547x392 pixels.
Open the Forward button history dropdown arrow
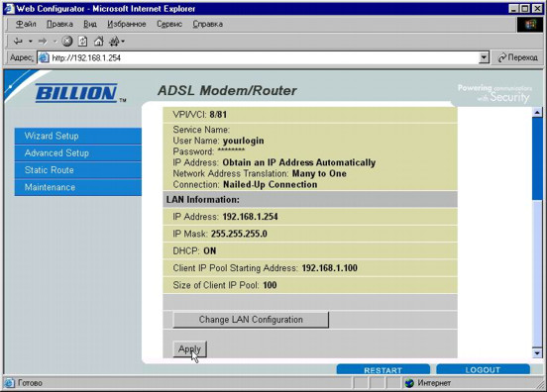pos(55,42)
